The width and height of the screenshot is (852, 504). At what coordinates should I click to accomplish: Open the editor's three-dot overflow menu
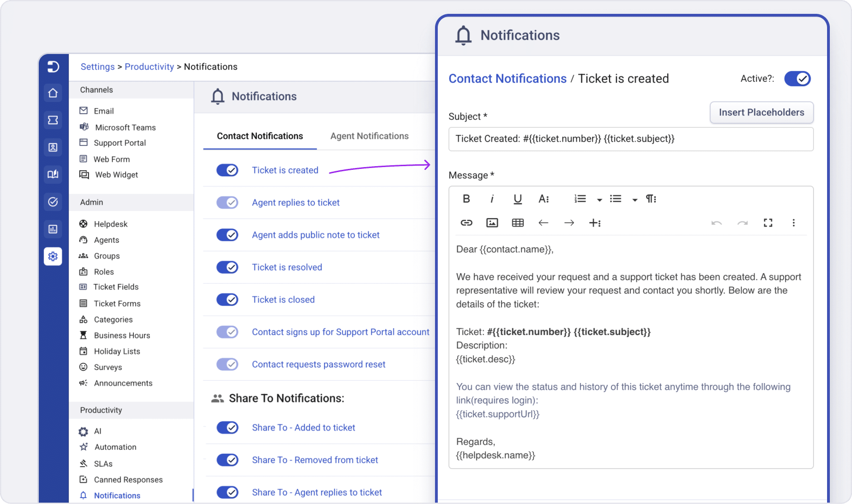click(x=794, y=222)
